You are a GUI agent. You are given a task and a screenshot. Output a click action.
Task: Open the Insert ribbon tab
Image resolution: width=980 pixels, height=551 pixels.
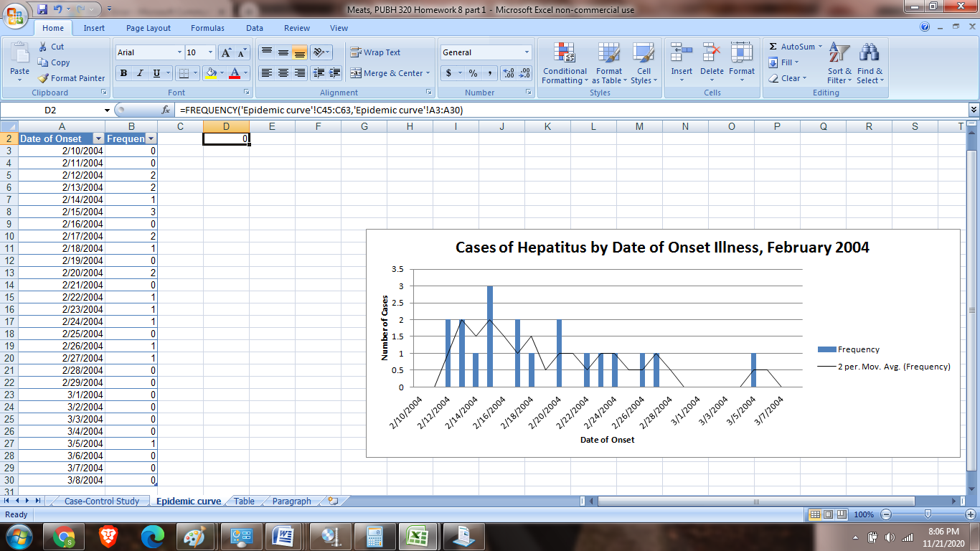[x=94, y=28]
